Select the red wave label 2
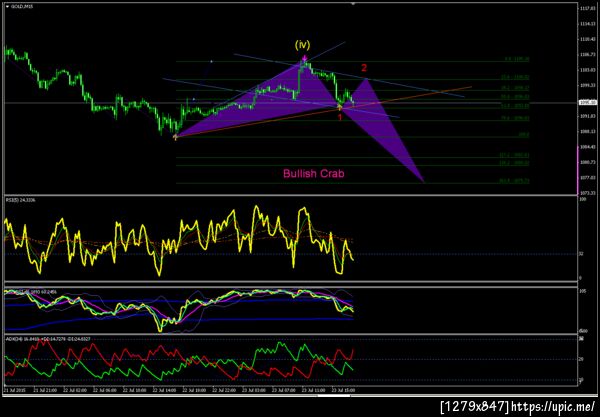Image resolution: width=600 pixels, height=417 pixels. coord(364,68)
